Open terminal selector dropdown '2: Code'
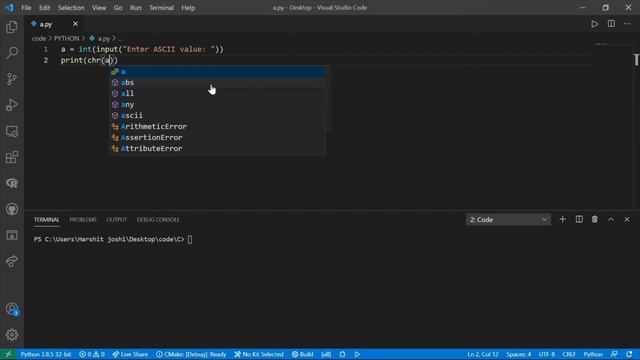Screen dimensions: 640x360 tap(508, 220)
